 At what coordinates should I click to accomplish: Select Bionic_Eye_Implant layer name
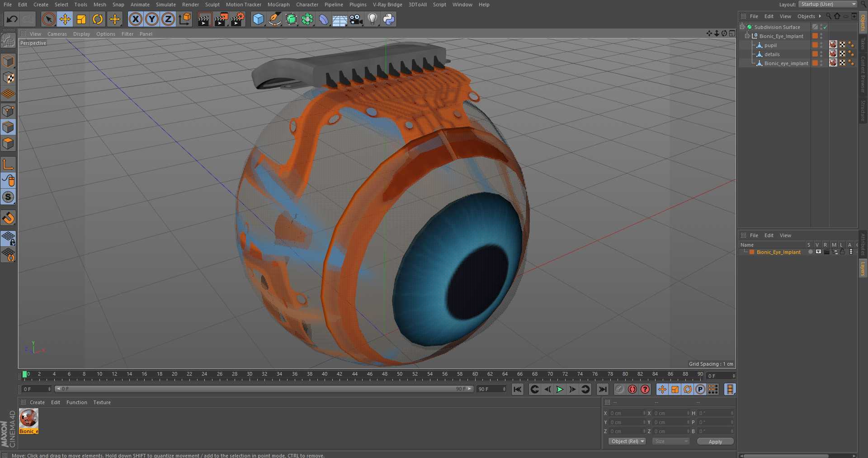click(x=778, y=252)
